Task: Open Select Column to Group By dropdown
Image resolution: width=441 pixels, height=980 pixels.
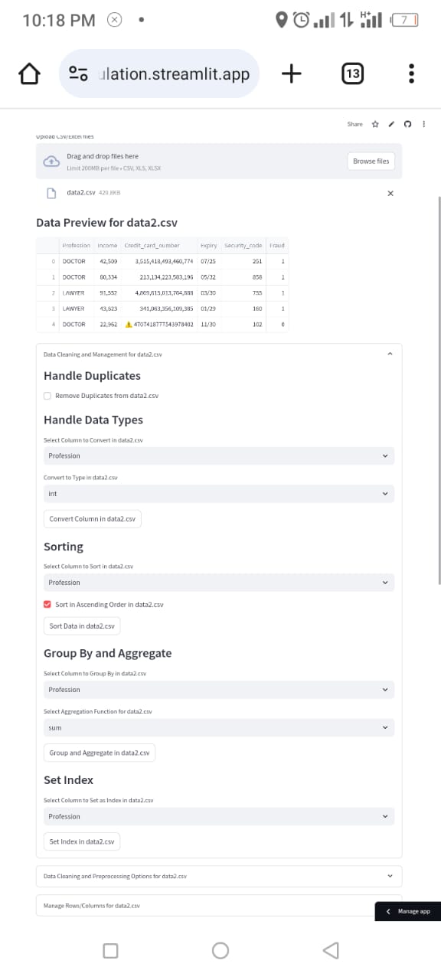Action: point(219,690)
